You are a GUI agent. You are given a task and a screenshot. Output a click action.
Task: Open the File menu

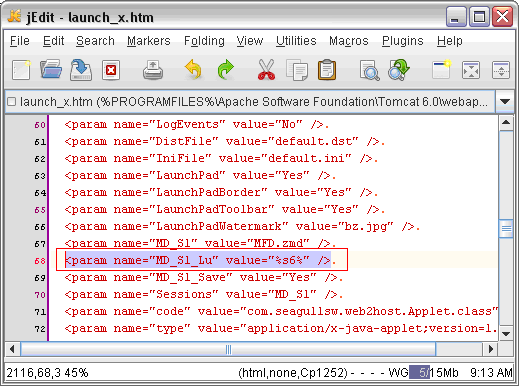[x=20, y=41]
